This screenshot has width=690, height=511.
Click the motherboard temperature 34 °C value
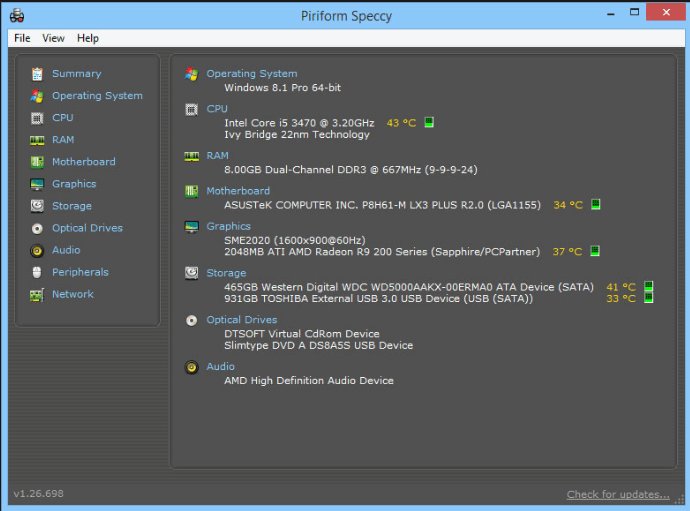pos(568,205)
